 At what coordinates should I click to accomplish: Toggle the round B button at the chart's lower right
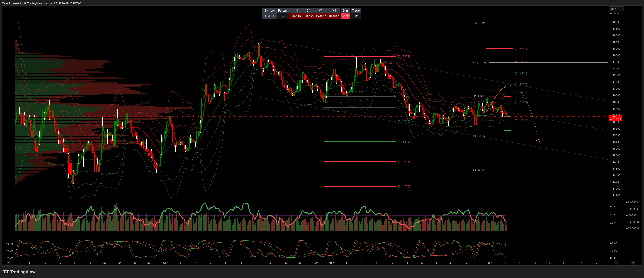[x=633, y=263]
